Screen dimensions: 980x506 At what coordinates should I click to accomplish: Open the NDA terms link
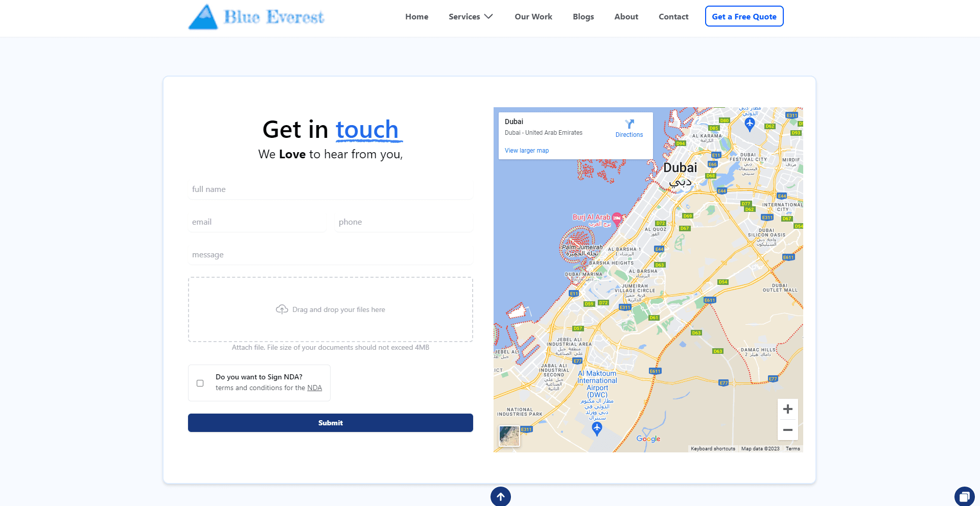pyautogui.click(x=315, y=388)
